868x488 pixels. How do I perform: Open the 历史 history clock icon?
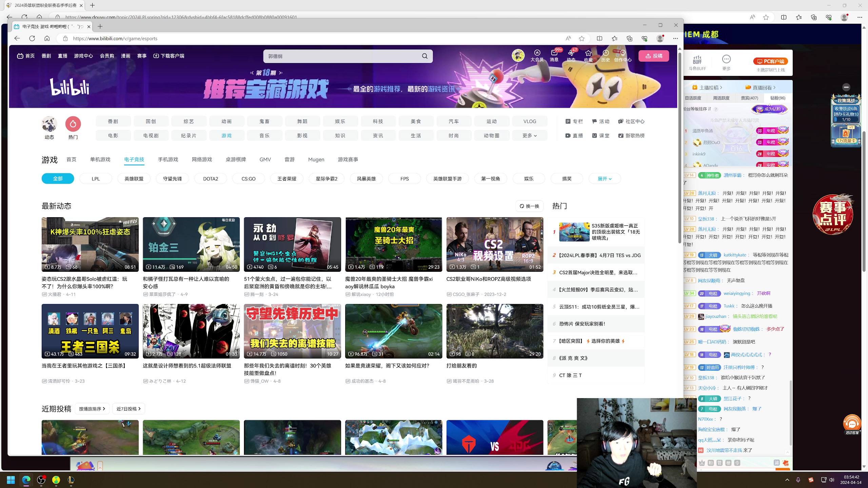click(606, 56)
